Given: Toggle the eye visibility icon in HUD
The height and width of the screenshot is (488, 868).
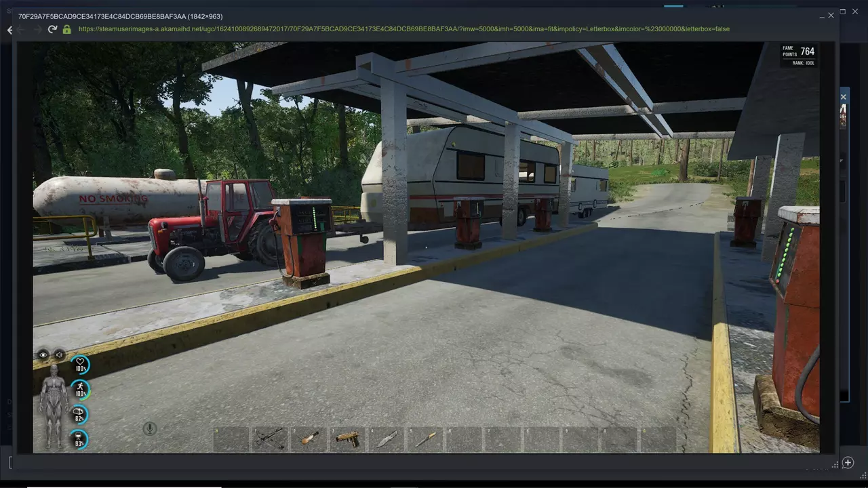Looking at the screenshot, I should [43, 354].
